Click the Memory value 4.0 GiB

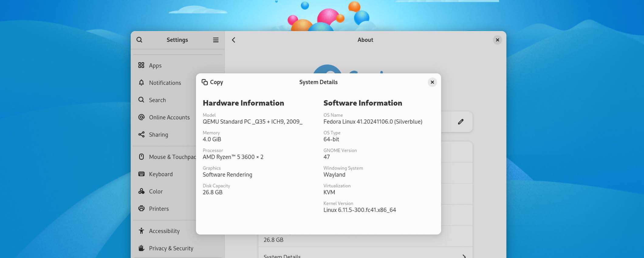212,139
